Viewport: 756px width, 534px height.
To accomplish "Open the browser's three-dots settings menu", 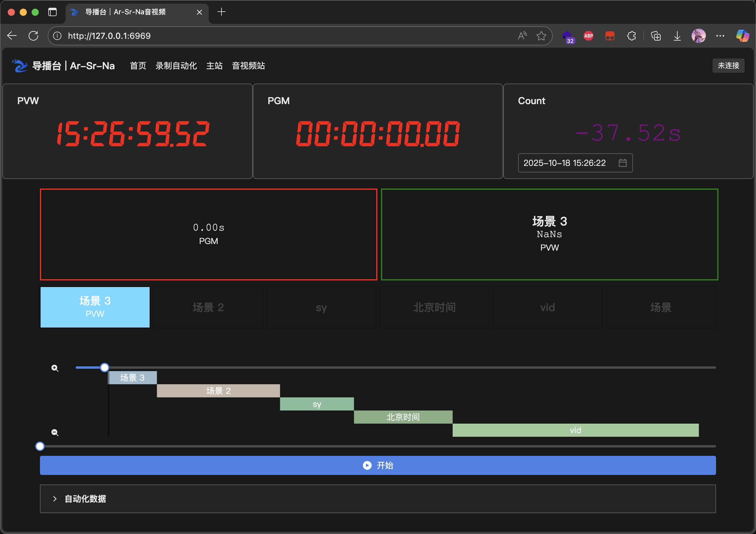I will pos(720,36).
